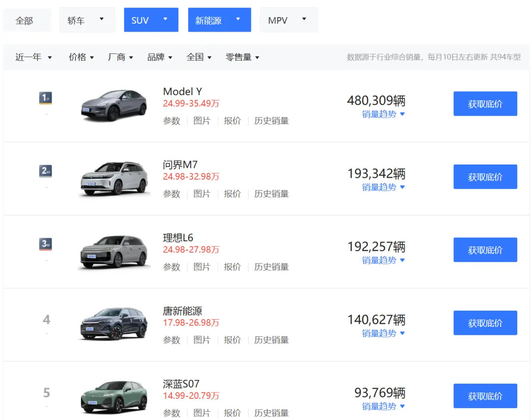Open the SUV category dropdown
The image size is (532, 420).
pyautogui.click(x=151, y=20)
